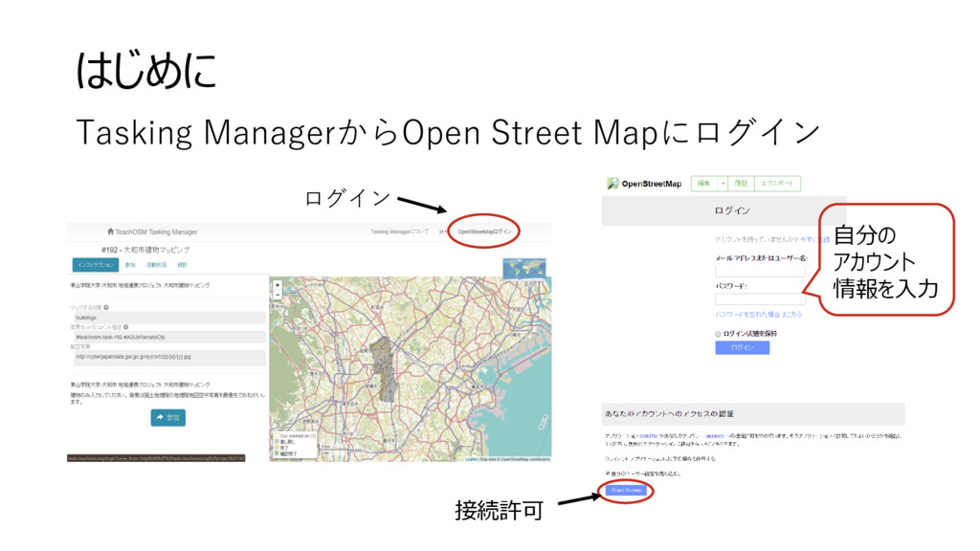Screen dimensions: 980x551
Task: Click the Leaflet attribution link
Action: click(x=471, y=459)
